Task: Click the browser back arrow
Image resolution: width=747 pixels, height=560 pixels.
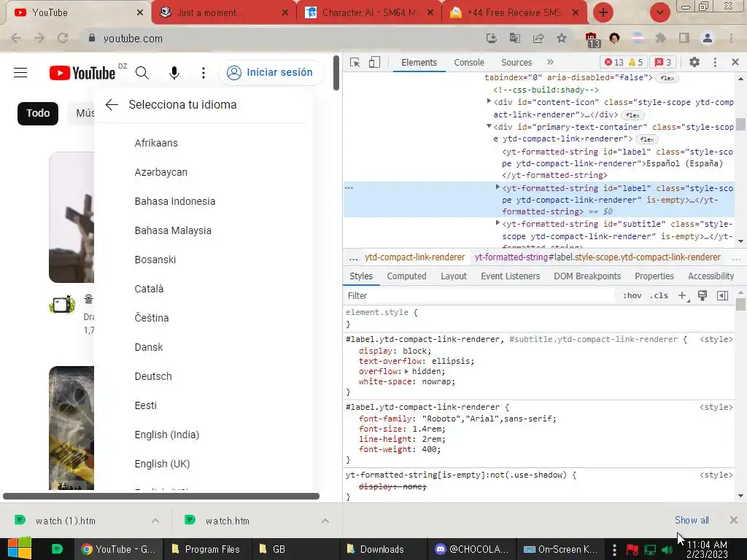Action: pyautogui.click(x=16, y=38)
